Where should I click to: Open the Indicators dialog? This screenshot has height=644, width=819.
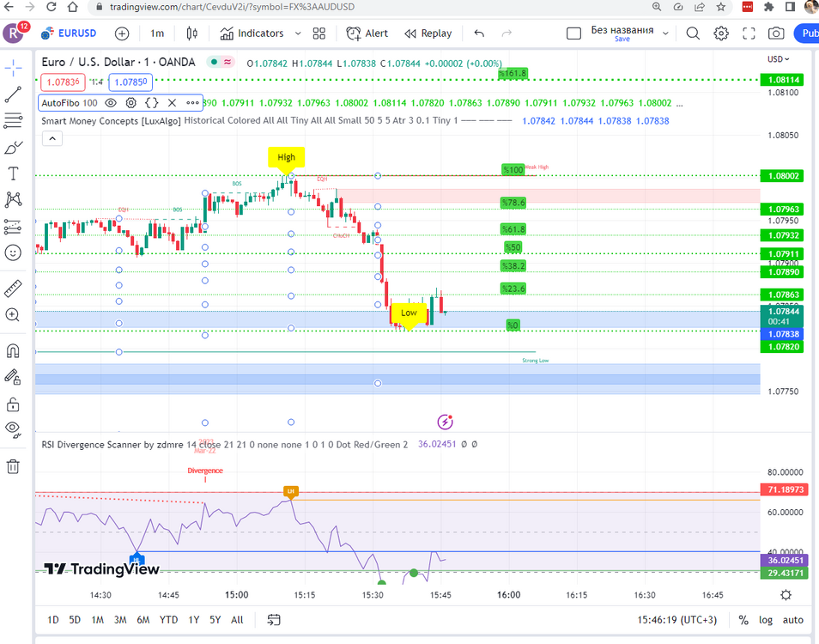(252, 33)
